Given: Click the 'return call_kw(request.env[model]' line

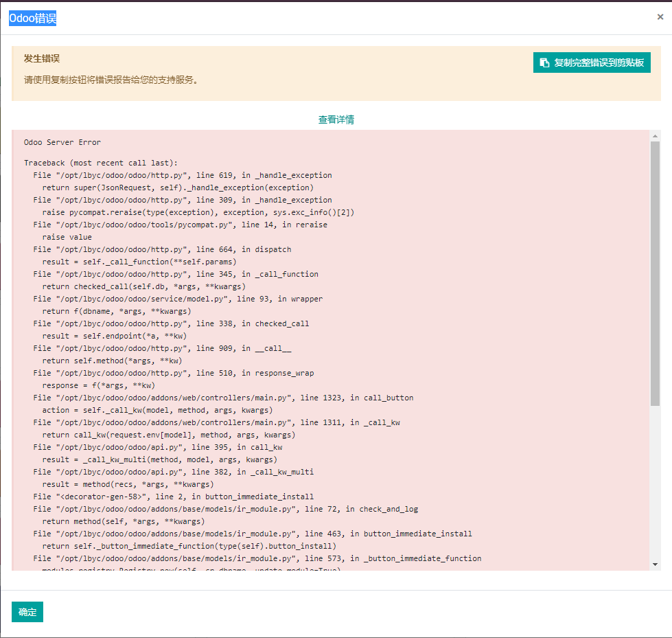Looking at the screenshot, I should tap(169, 435).
